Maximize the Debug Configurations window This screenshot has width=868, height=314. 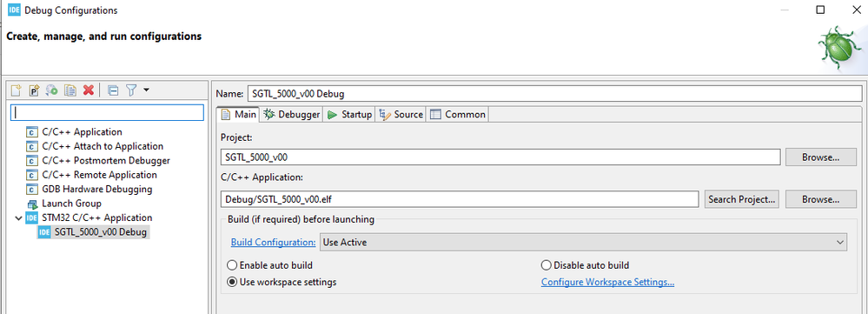coord(820,10)
